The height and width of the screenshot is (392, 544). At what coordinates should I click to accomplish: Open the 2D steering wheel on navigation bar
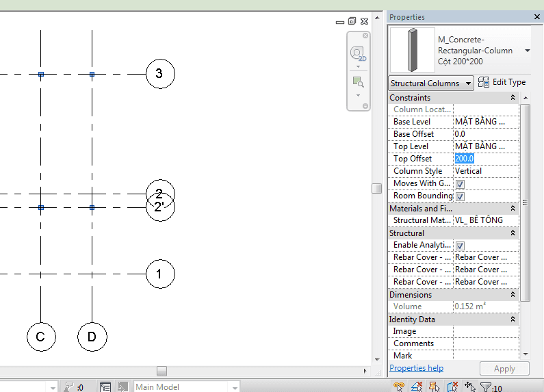click(x=358, y=53)
